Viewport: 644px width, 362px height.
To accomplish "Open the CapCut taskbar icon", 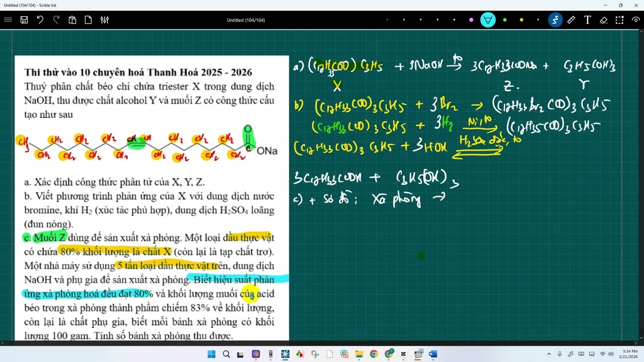I will (403, 354).
